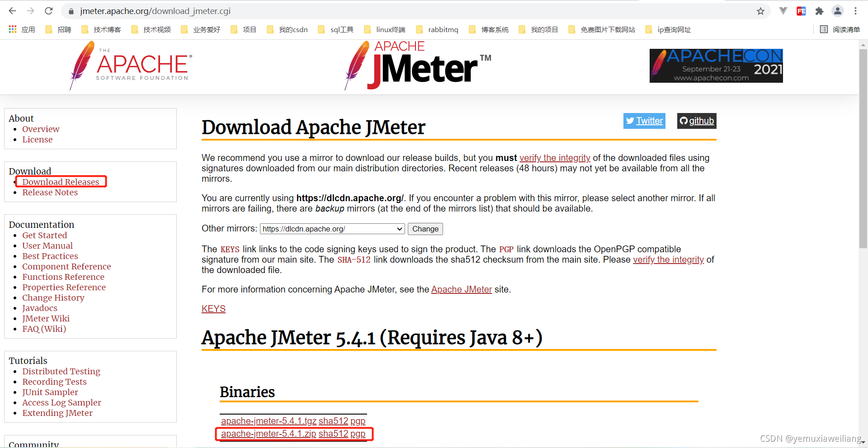The image size is (868, 448).
Task: Click the padlock site info icon
Action: click(71, 11)
